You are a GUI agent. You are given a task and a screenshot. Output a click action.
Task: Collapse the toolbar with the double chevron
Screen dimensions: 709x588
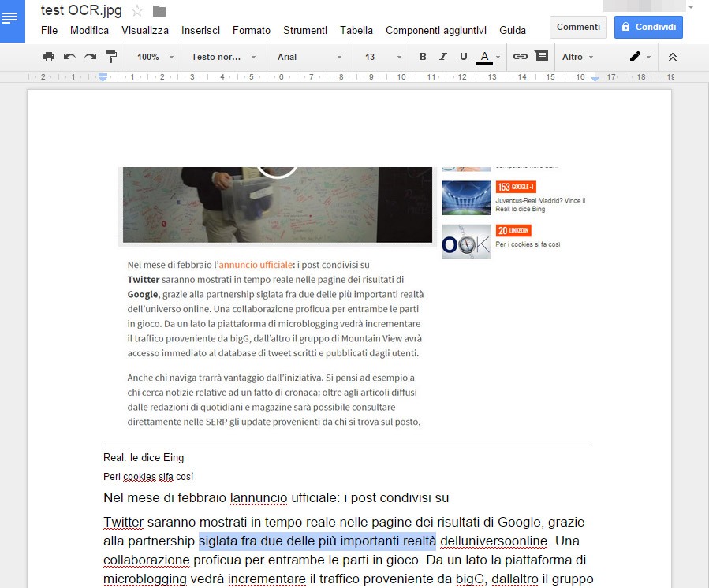(672, 57)
